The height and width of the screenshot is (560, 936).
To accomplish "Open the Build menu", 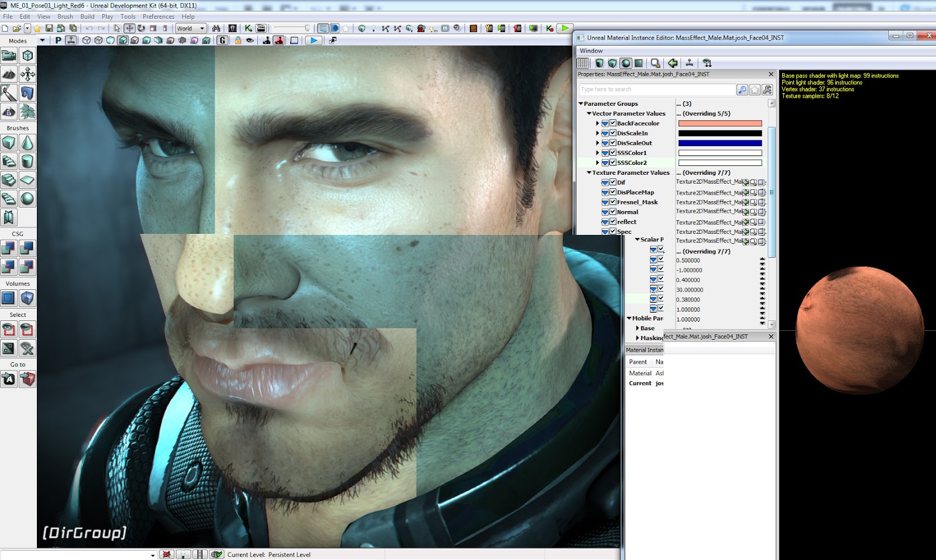I will click(87, 16).
